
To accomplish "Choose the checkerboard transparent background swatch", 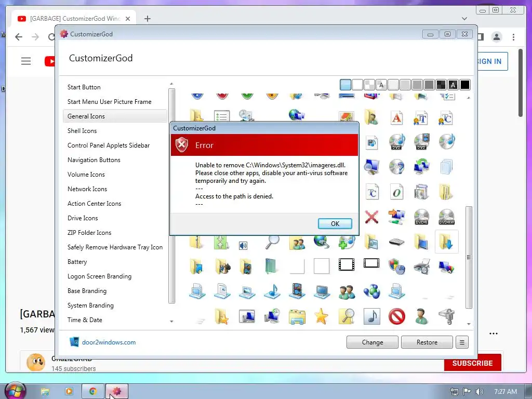I will [x=369, y=85].
